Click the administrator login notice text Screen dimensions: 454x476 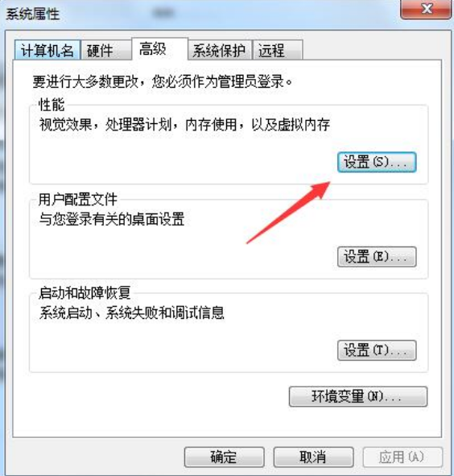click(163, 81)
